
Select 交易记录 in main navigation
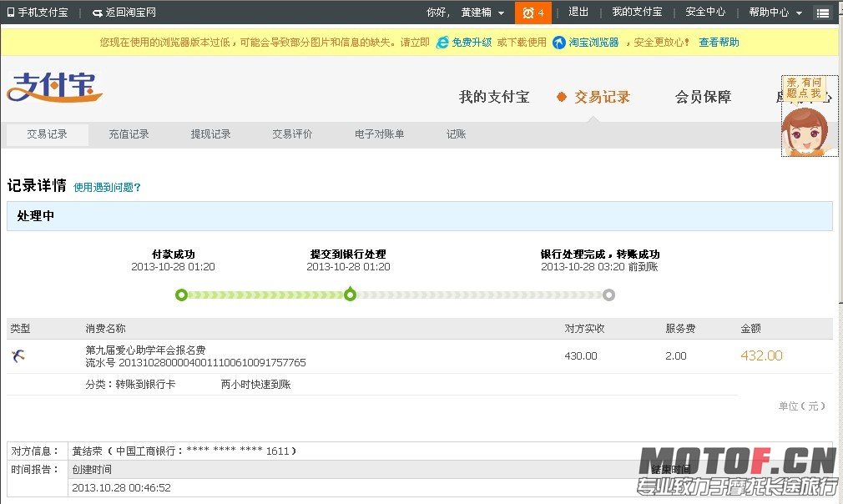pos(602,97)
